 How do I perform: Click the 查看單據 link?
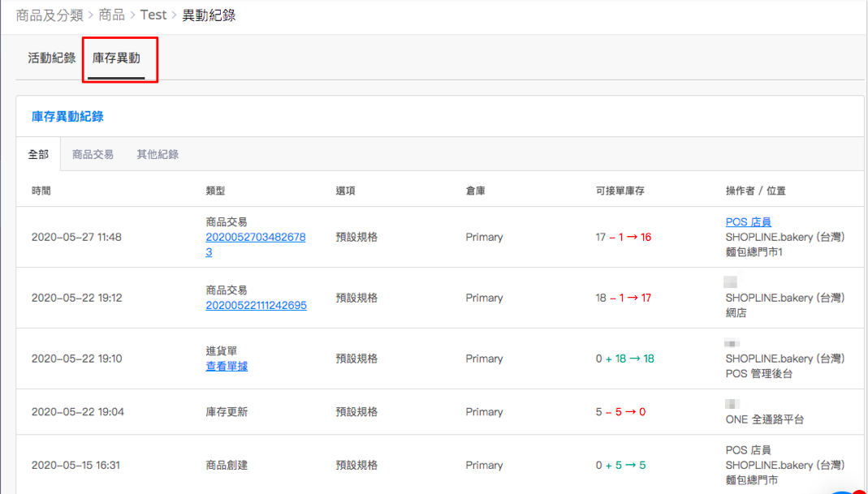pyautogui.click(x=227, y=366)
